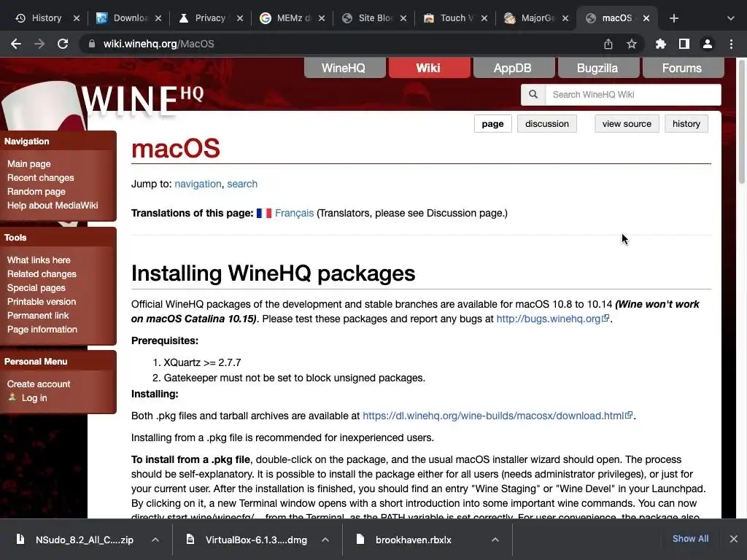Open the Bugzilla top navigation tab
The image size is (747, 560).
click(x=598, y=68)
